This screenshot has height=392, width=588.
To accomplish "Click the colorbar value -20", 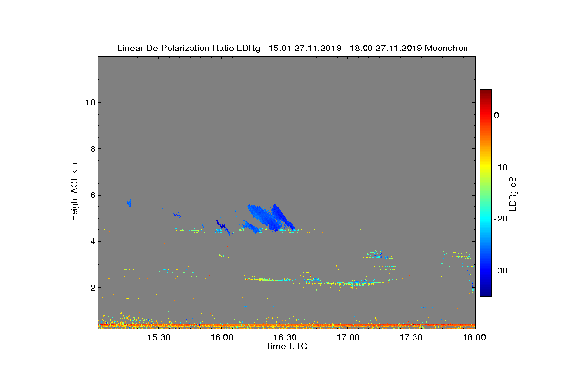I will [x=500, y=219].
